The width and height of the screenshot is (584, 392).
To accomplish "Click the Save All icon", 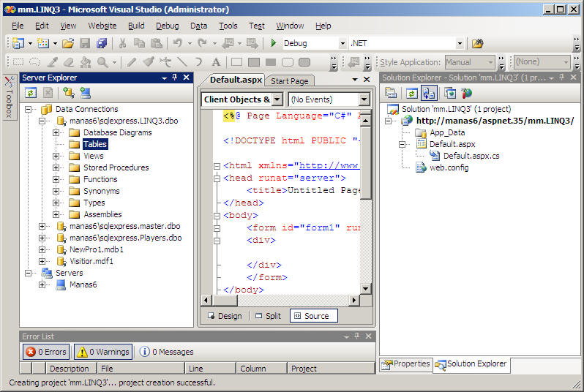I will click(x=102, y=43).
